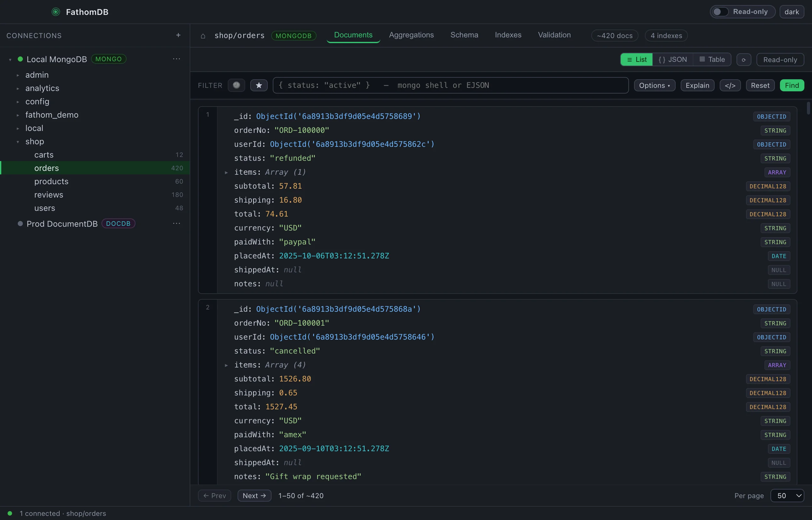Image resolution: width=812 pixels, height=520 pixels.
Task: Open the Schema tab
Action: click(464, 35)
